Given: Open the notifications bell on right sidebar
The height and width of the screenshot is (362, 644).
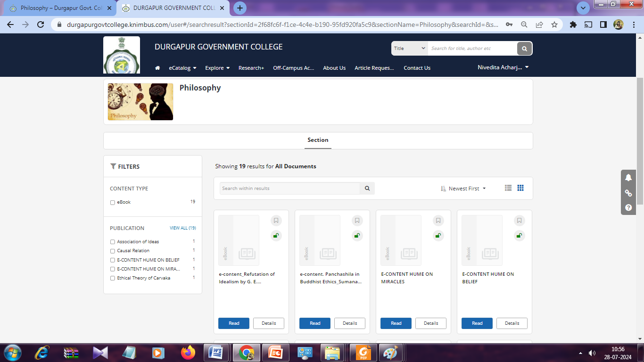Looking at the screenshot, I should [x=628, y=178].
